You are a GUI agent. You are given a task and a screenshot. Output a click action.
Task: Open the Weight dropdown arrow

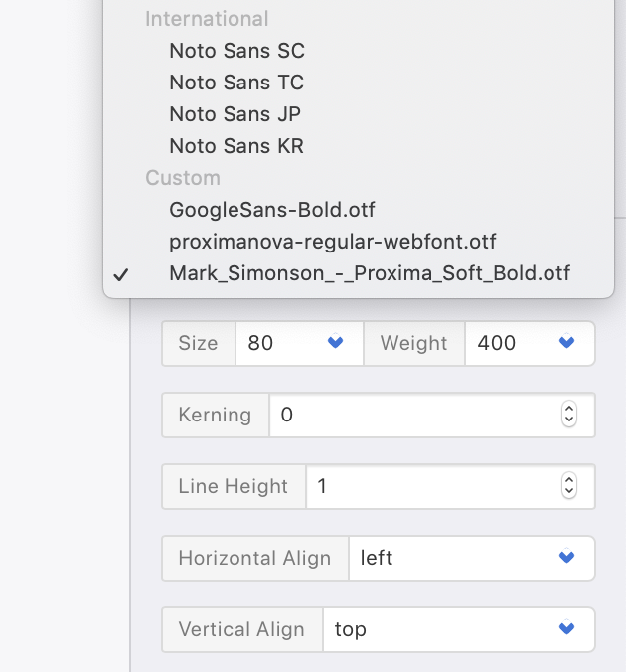pos(567,343)
